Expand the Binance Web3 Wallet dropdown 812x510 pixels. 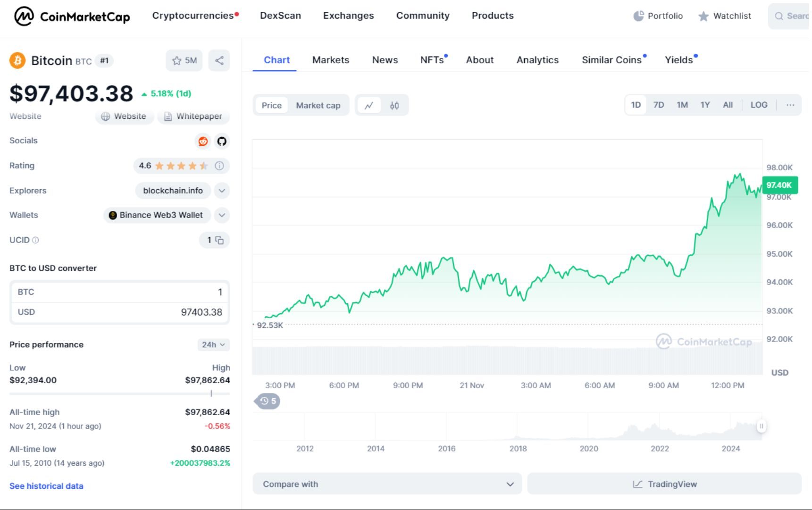tap(221, 215)
